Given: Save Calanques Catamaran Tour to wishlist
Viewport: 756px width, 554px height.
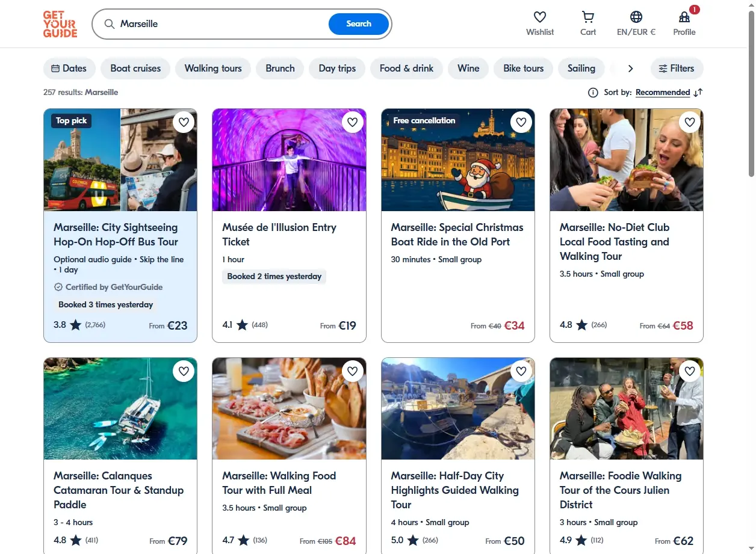Looking at the screenshot, I should (184, 372).
